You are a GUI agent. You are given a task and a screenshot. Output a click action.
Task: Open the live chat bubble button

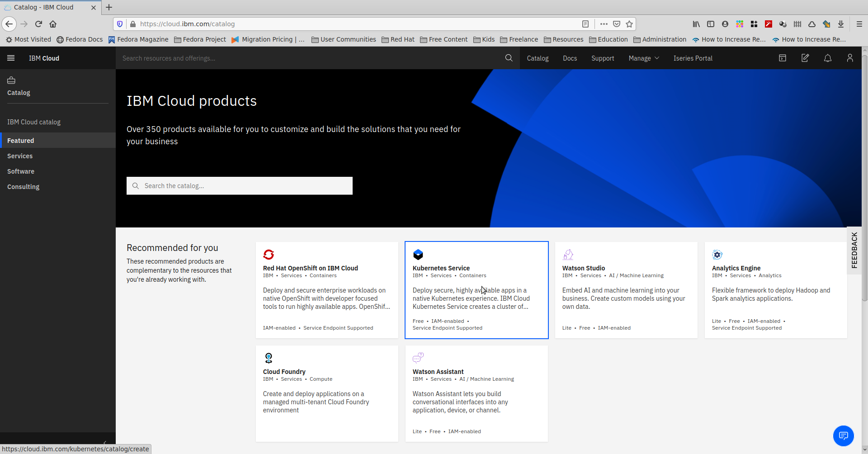pos(844,436)
